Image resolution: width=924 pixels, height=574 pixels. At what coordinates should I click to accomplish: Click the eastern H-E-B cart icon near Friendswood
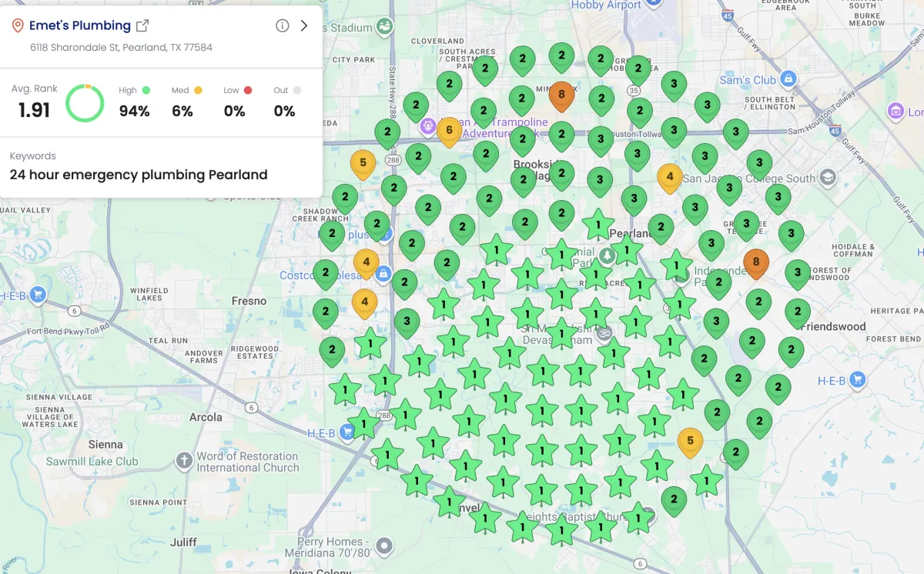click(x=856, y=380)
